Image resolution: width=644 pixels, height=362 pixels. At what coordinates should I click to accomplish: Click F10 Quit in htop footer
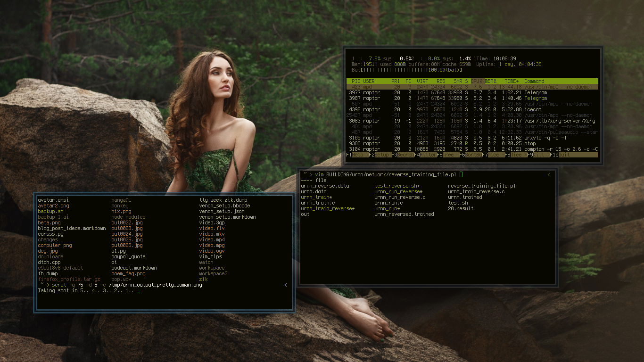click(x=560, y=155)
